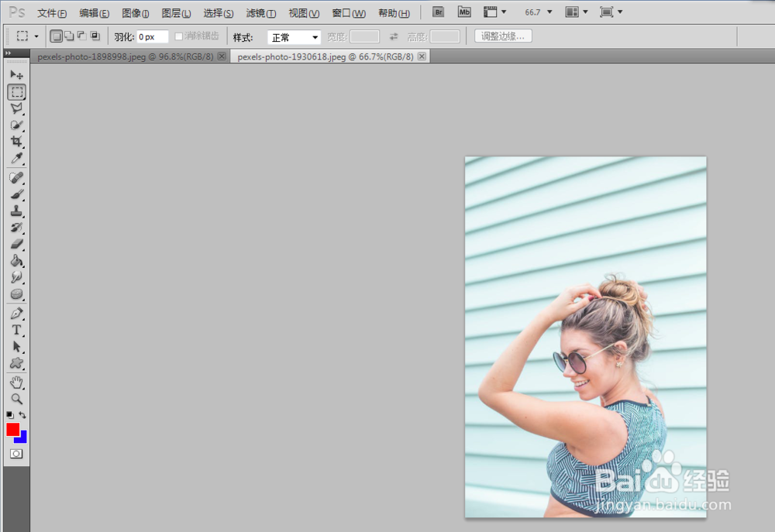Close the pexels-photo-1930618.jpeg tab

[x=422, y=57]
